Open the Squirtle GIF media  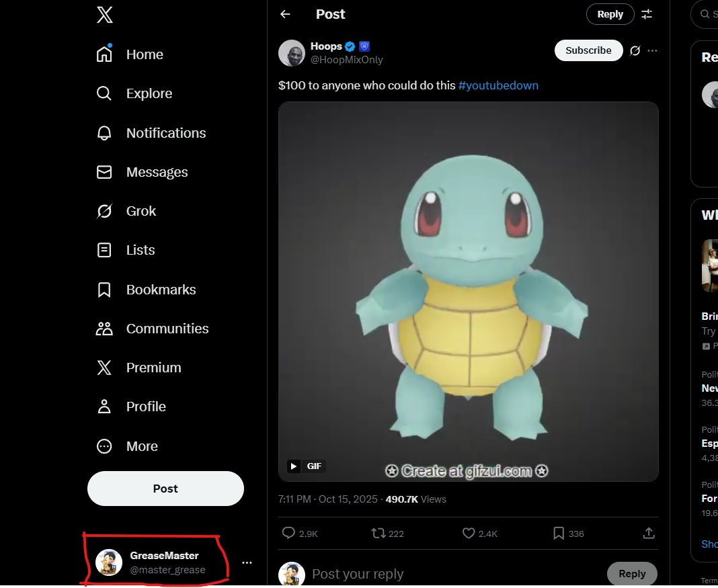point(469,292)
